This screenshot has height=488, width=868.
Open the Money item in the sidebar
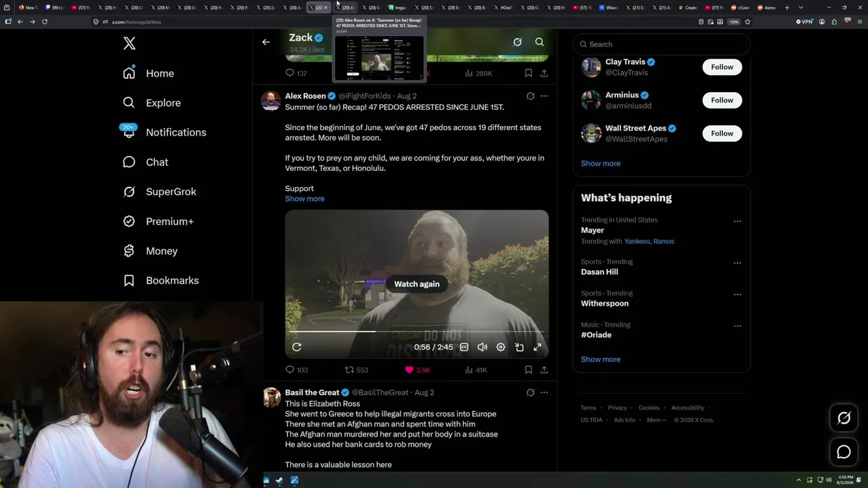[x=151, y=251]
